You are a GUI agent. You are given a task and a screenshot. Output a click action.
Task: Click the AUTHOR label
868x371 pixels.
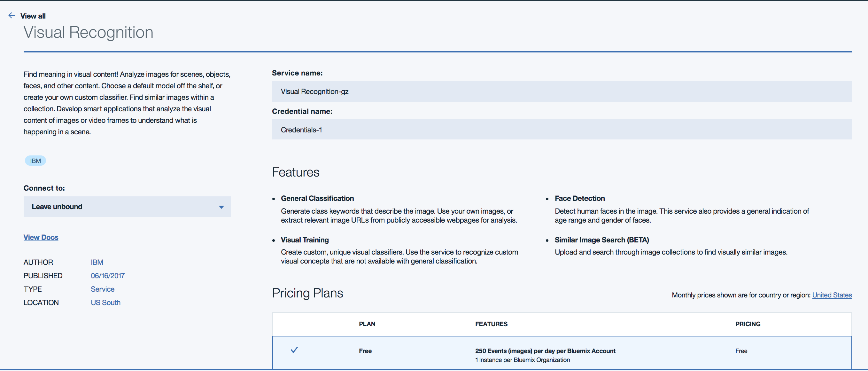coord(38,262)
